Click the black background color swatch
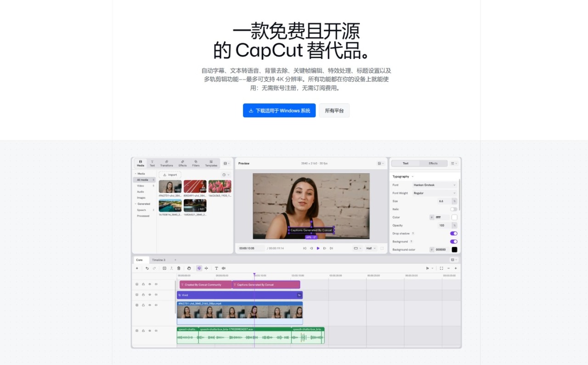Viewport: 588px width, 365px height. (x=454, y=250)
